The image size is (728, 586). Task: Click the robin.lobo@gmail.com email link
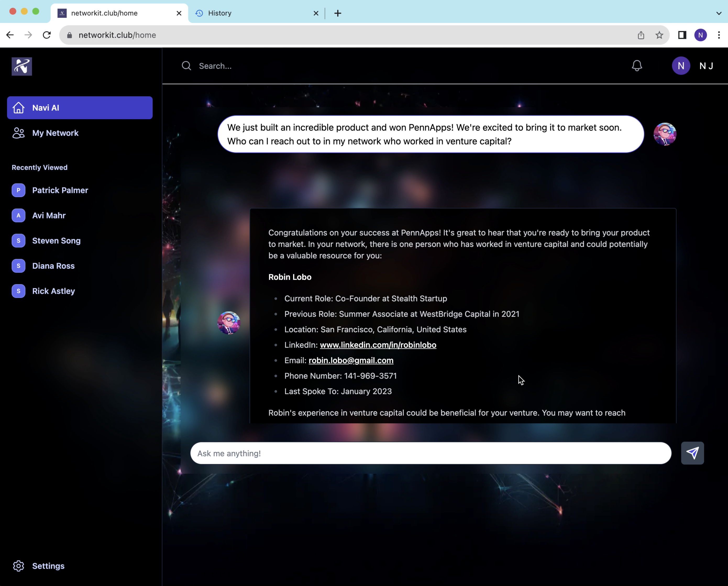(x=351, y=360)
